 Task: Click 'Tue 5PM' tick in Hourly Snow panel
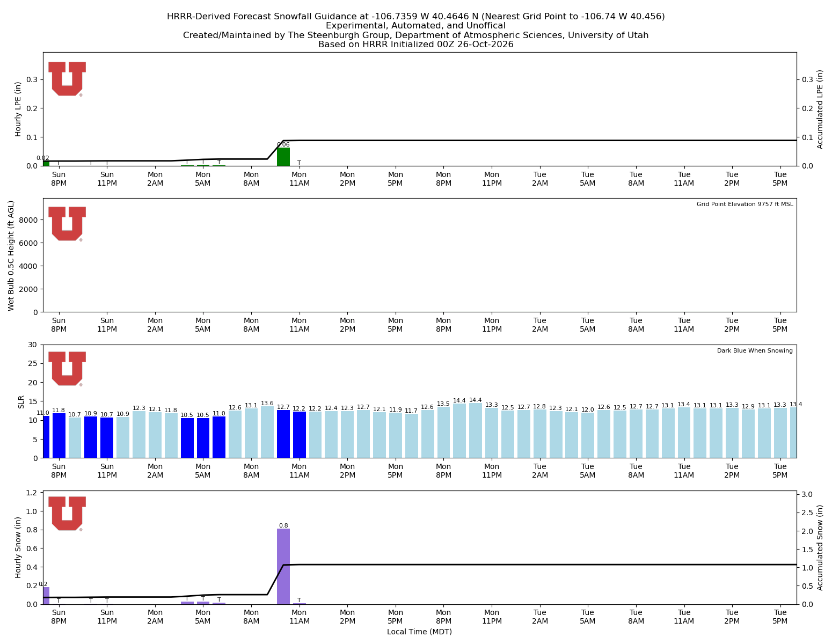pos(780,617)
